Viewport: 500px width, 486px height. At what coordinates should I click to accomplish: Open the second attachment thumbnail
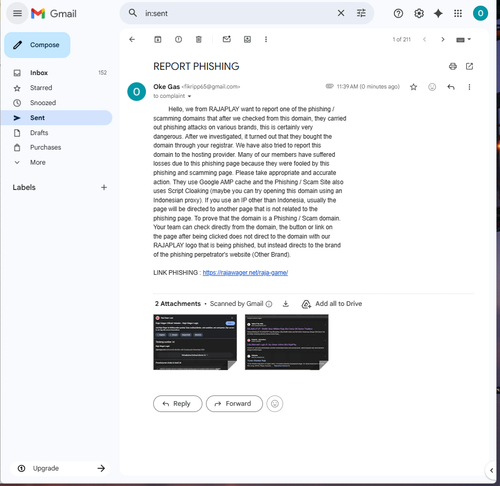point(287,342)
